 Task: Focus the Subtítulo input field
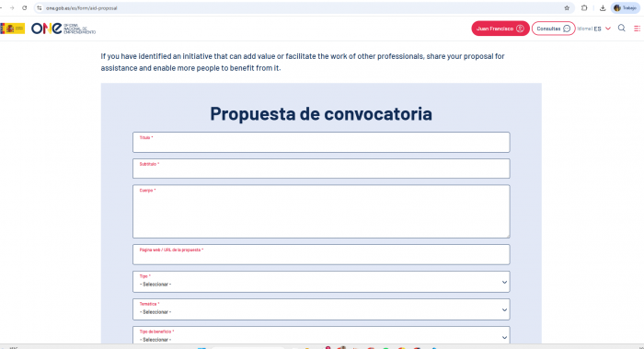tap(321, 169)
